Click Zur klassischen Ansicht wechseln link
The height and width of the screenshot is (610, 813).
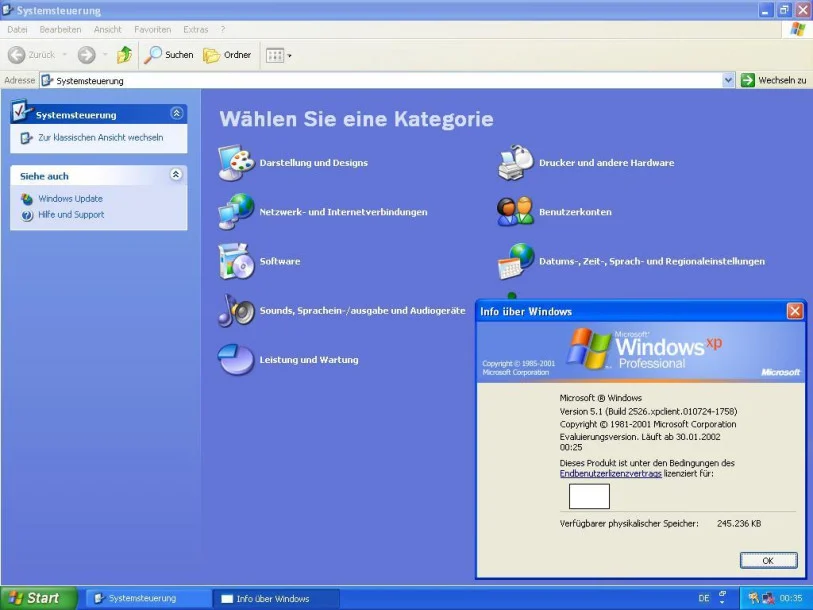[x=101, y=137]
